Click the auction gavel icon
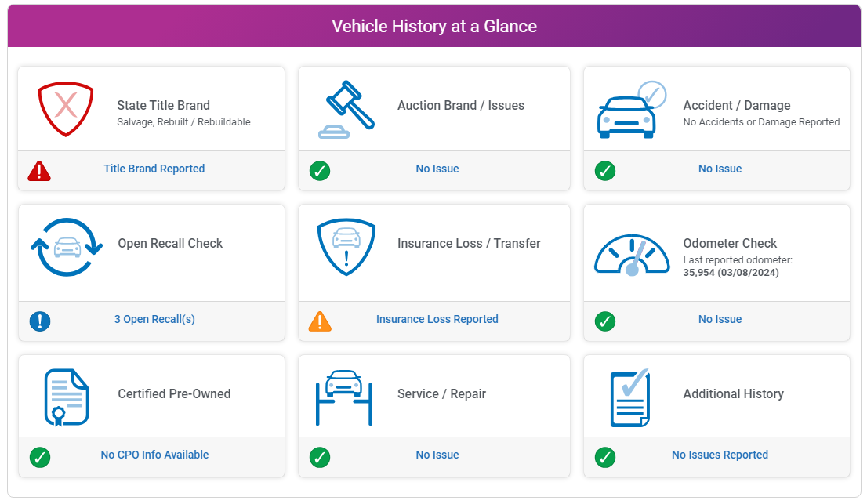 (346, 110)
